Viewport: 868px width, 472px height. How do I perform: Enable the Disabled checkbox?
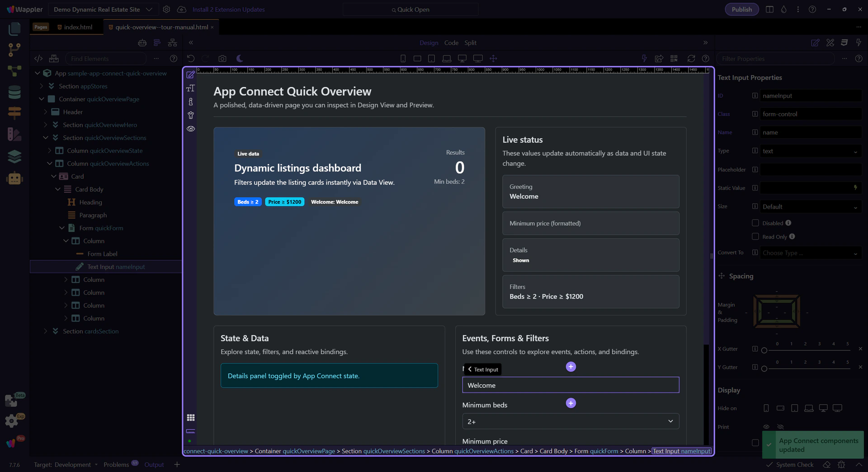coord(755,223)
